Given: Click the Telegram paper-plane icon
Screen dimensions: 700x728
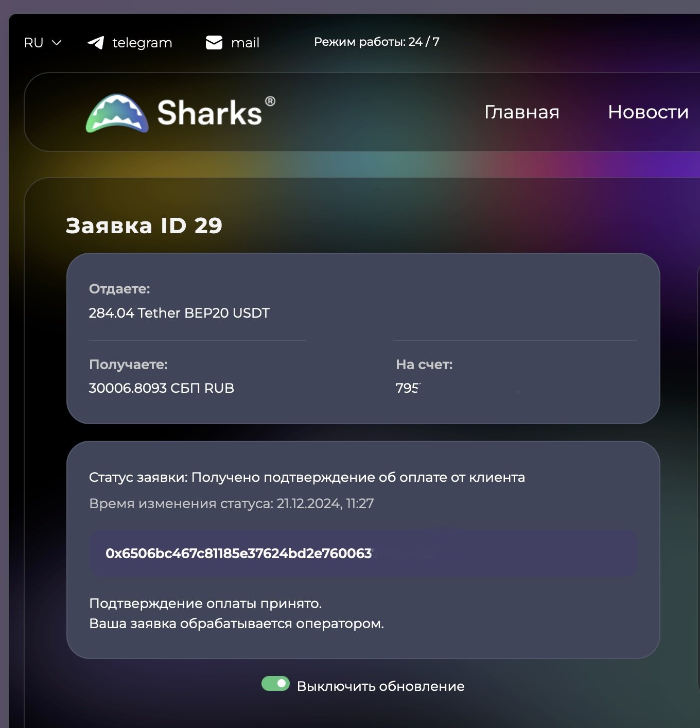Looking at the screenshot, I should 96,43.
